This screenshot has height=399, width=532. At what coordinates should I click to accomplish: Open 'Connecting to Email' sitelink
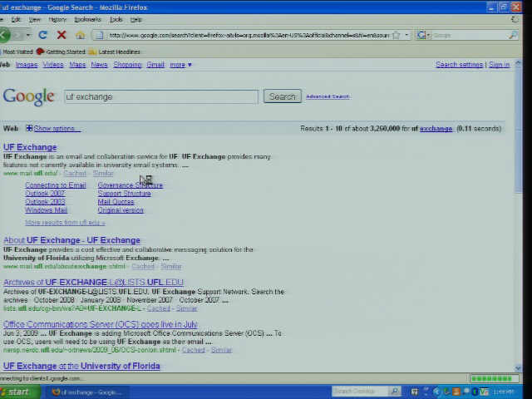click(x=56, y=185)
